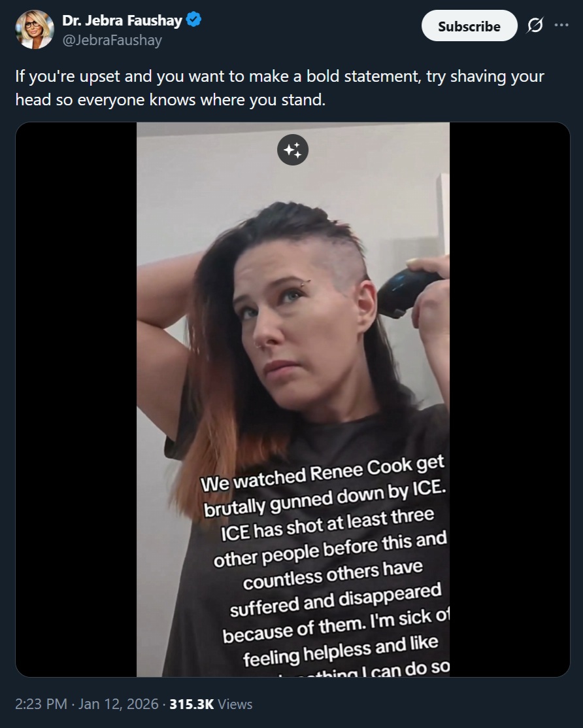
Task: Open the @JebraFaushay handle link
Action: (112, 41)
